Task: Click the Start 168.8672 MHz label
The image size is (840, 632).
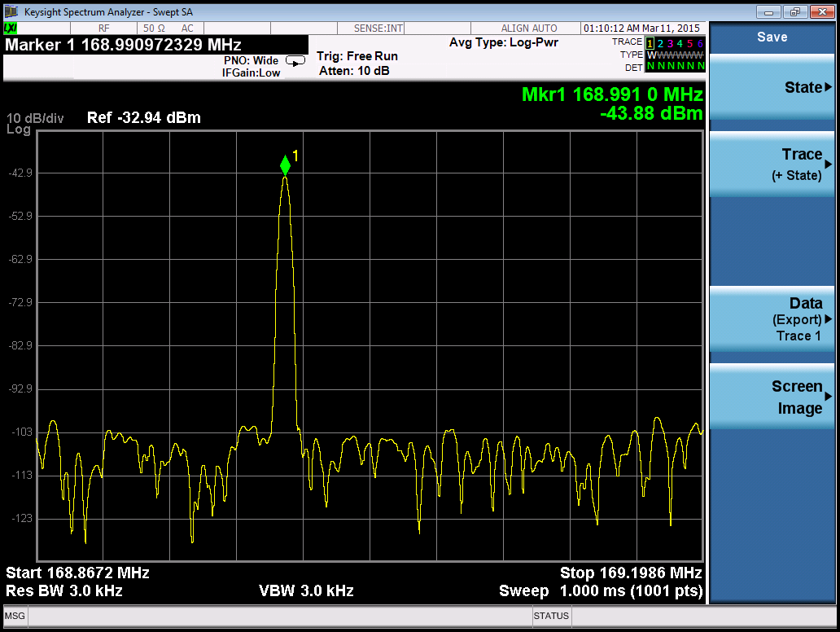Action: [x=77, y=573]
